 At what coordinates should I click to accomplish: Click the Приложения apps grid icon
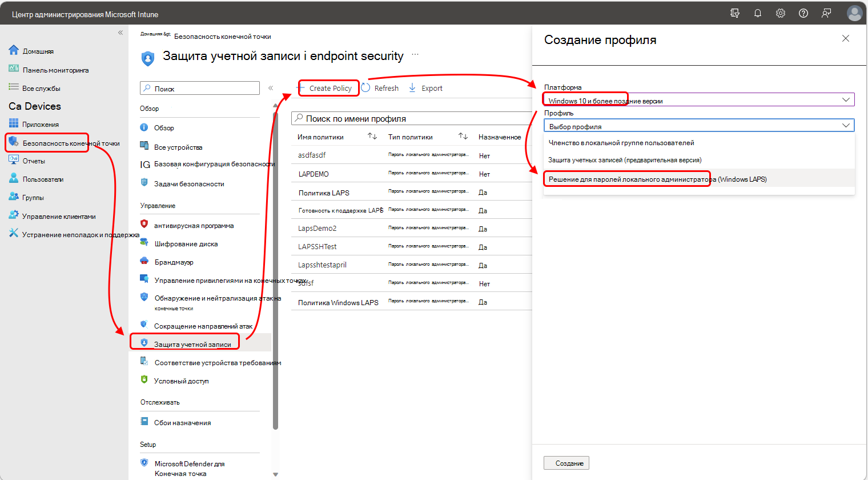click(x=14, y=123)
